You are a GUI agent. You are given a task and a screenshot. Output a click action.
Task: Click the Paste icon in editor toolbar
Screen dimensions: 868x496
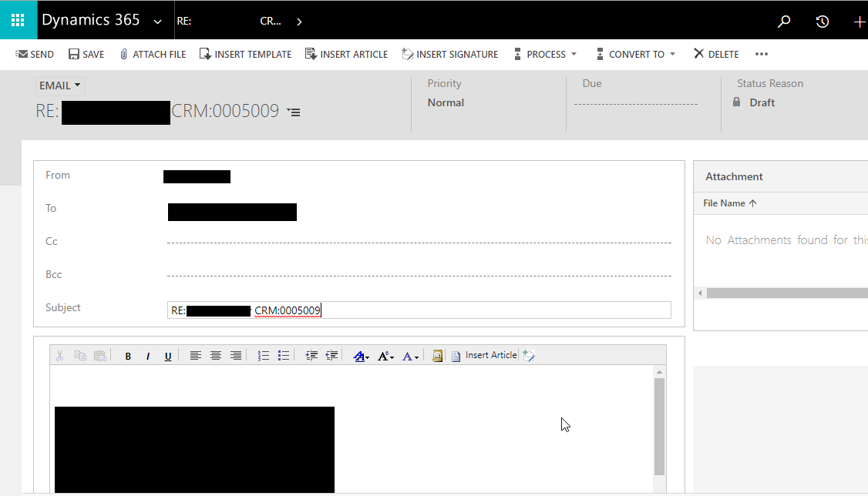pyautogui.click(x=100, y=356)
